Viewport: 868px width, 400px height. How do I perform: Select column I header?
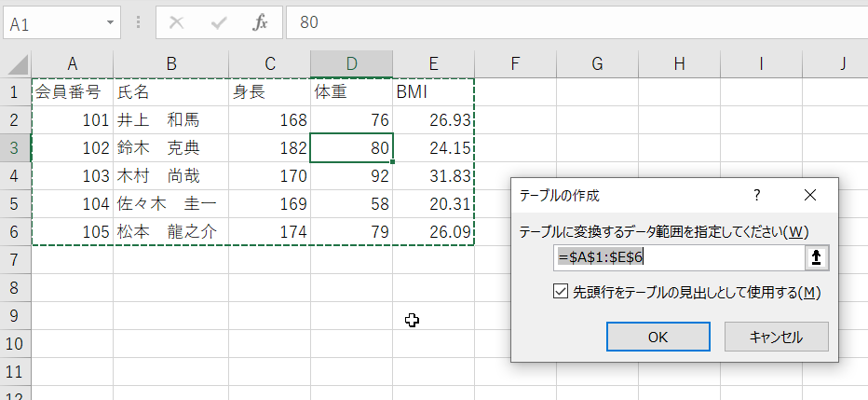pyautogui.click(x=761, y=64)
